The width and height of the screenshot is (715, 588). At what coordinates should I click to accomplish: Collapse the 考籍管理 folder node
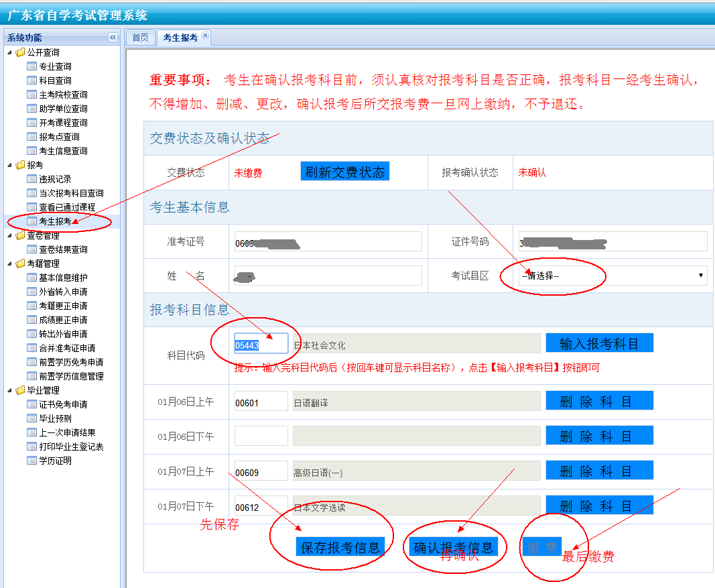[9, 263]
